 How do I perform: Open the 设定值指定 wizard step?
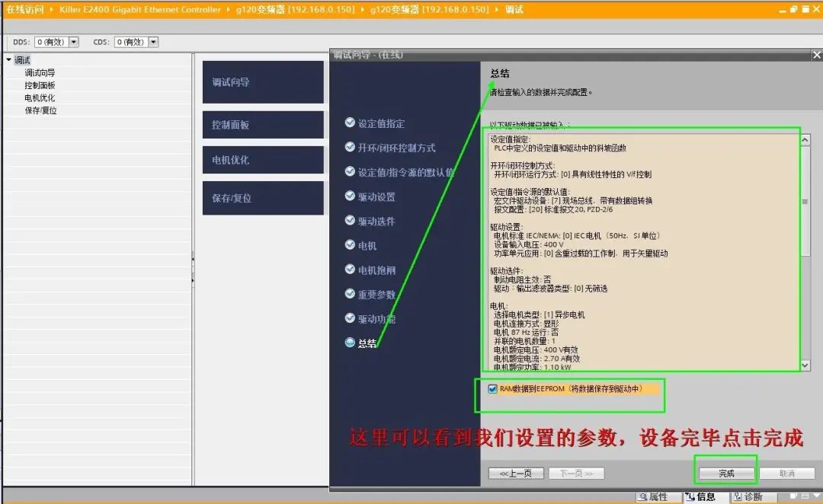click(375, 124)
